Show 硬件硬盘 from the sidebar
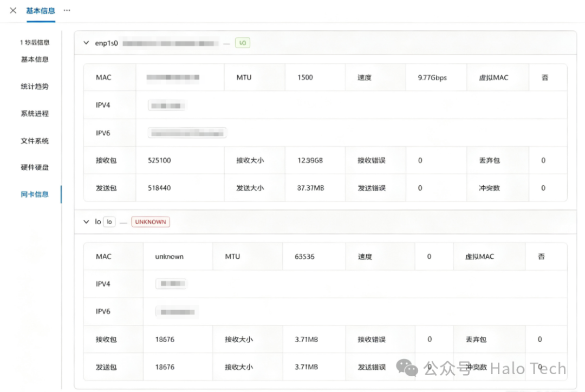The width and height of the screenshot is (585, 392). point(35,167)
